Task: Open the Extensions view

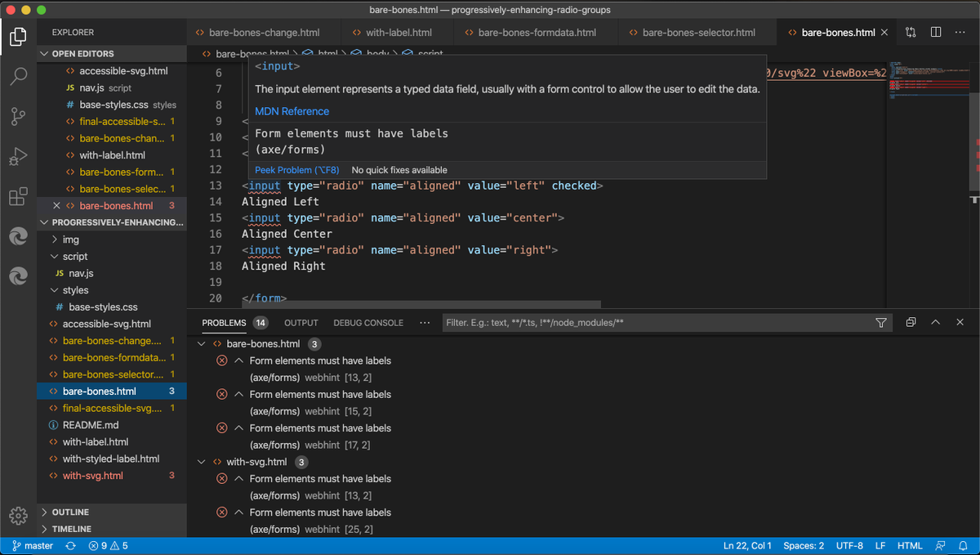Action: click(x=18, y=197)
